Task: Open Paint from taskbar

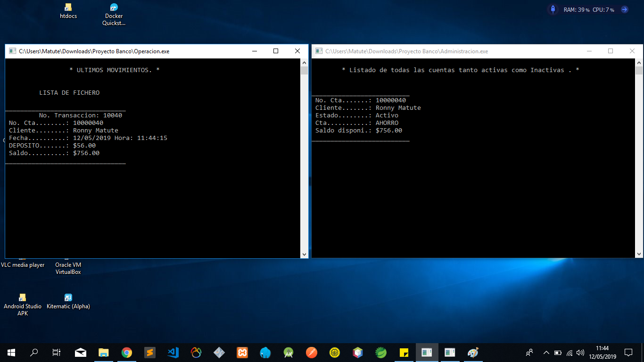Action: click(x=473, y=352)
